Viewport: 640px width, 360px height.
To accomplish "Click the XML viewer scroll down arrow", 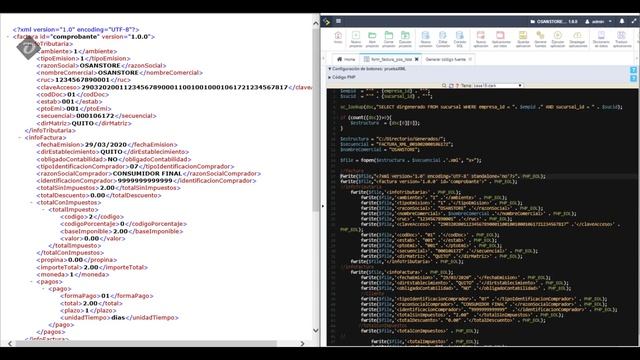I will 316,330.
